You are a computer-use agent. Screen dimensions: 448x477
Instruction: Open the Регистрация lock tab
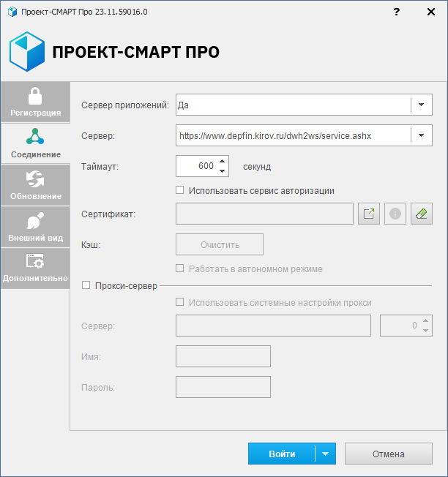coord(35,102)
